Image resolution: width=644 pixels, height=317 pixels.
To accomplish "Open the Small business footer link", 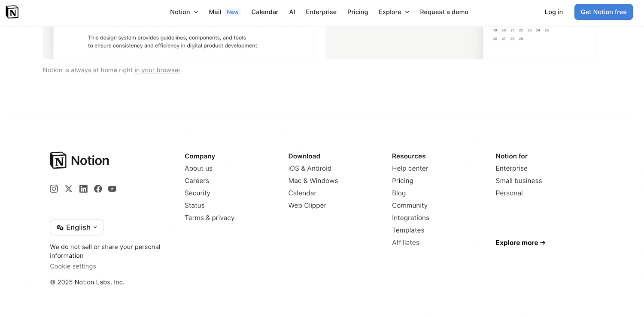I will point(519,181).
